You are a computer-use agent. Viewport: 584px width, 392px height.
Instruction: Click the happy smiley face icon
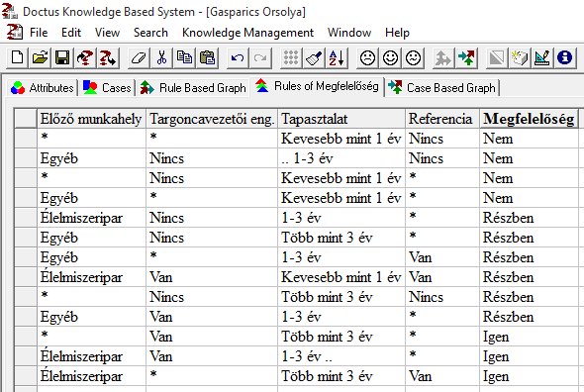coord(390,58)
